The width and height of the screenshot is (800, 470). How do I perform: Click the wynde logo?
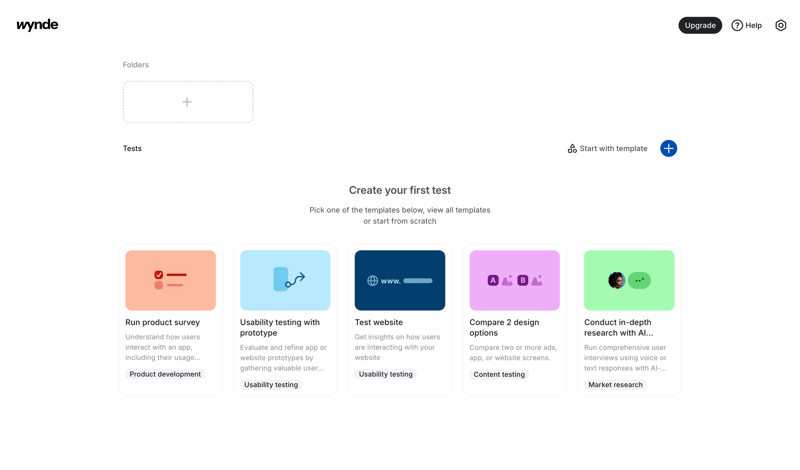(x=37, y=25)
